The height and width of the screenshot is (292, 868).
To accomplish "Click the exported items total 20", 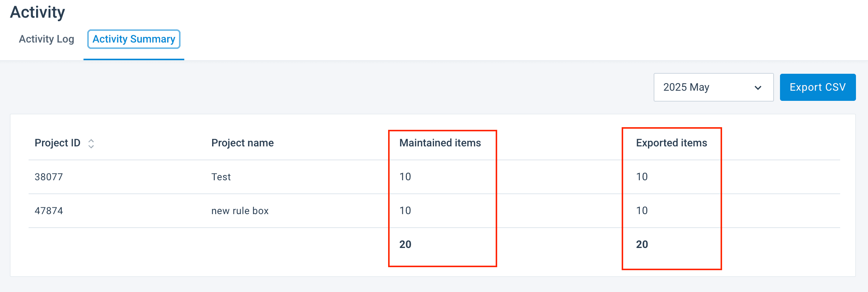I will click(642, 245).
